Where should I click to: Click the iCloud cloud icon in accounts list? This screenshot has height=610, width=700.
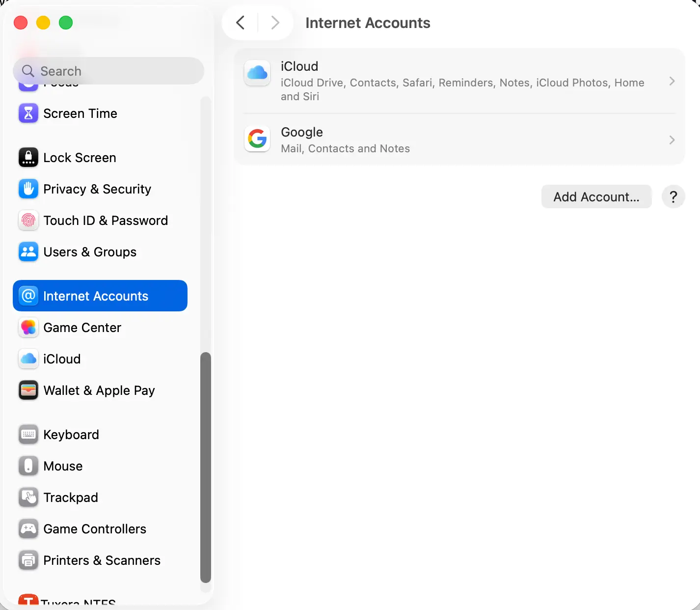click(257, 73)
